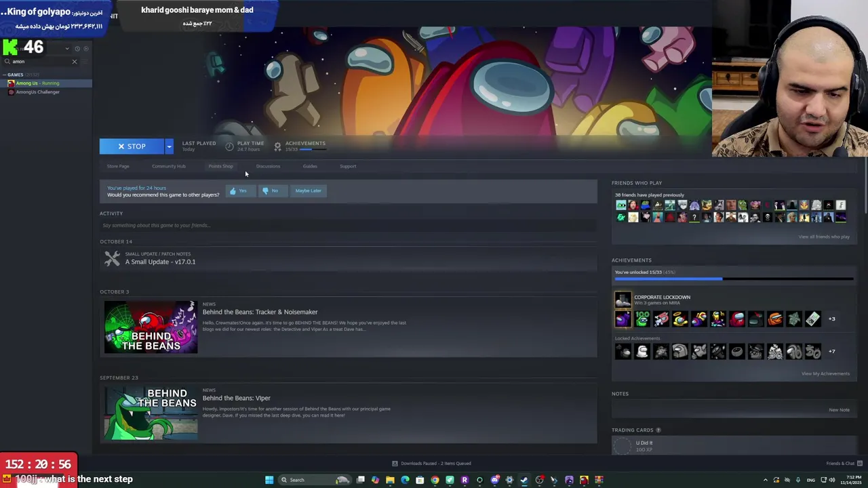Open the Discussions tab
Screen dimensions: 868x488
point(268,166)
